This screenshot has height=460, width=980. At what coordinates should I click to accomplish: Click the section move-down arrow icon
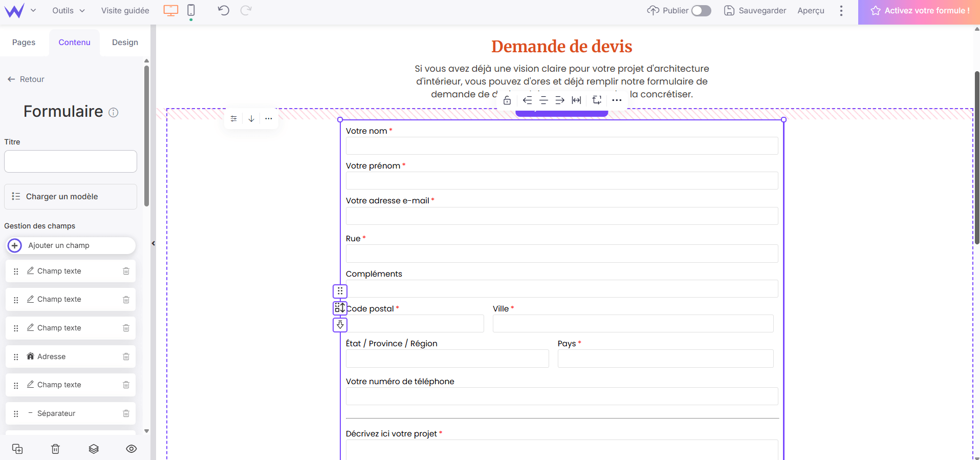click(x=251, y=118)
